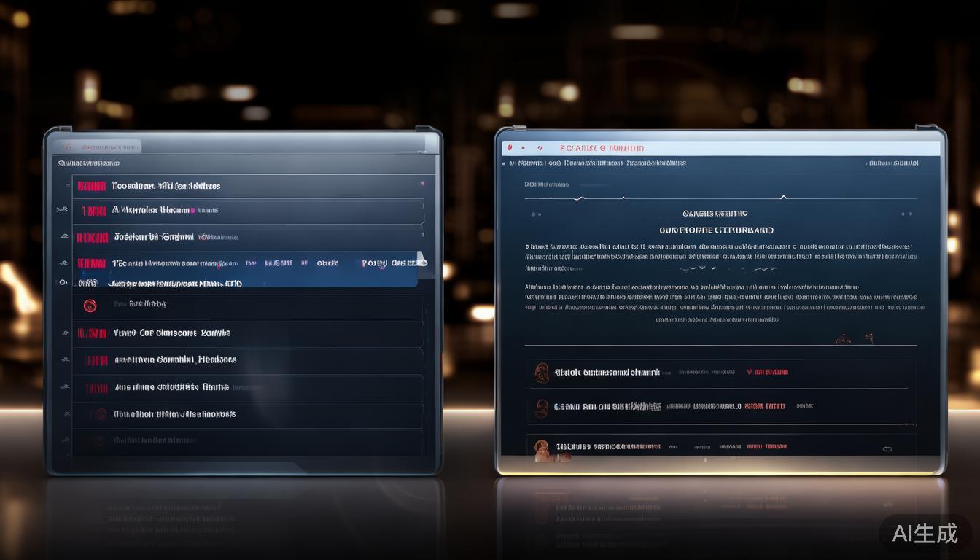Click the avatar icon in the third right-panel row

pos(541,447)
